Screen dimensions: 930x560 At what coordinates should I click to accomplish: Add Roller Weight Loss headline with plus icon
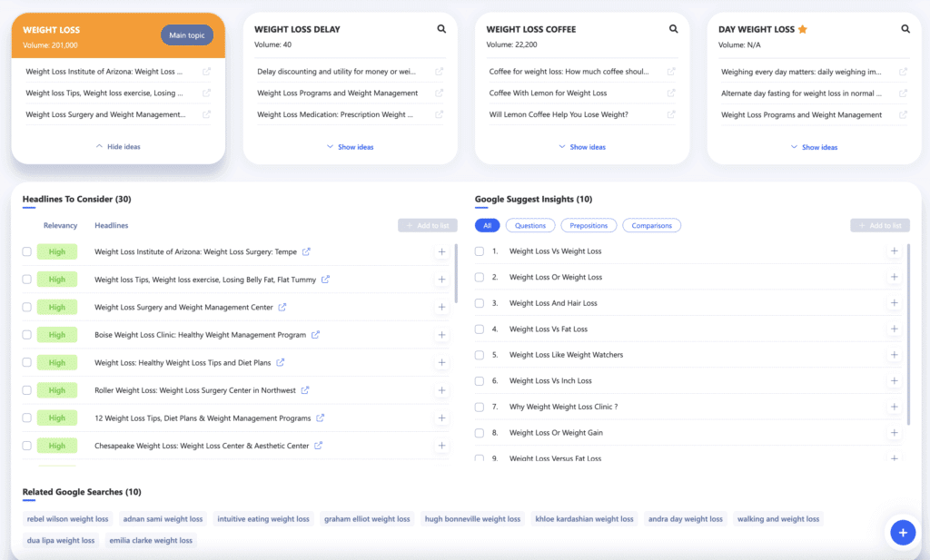tap(441, 390)
